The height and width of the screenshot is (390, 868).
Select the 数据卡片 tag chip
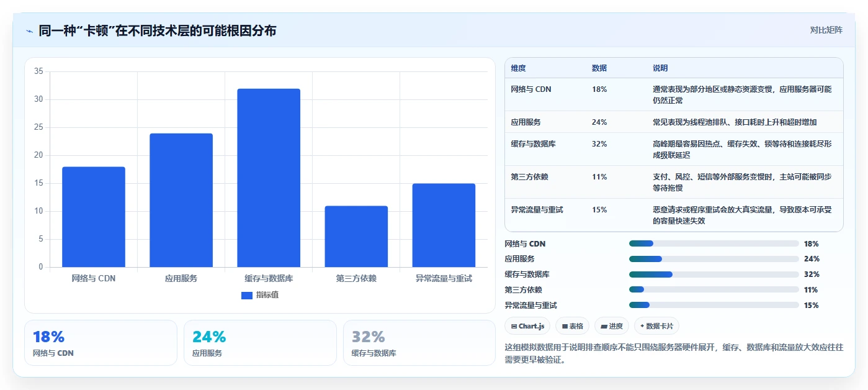[x=656, y=326]
